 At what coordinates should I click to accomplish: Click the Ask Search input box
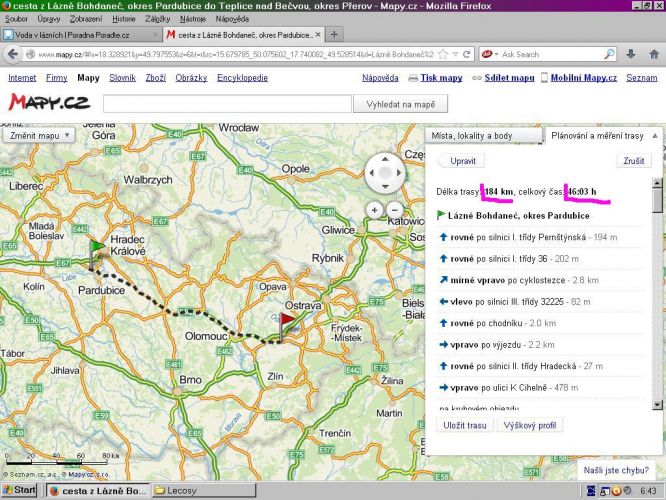click(x=551, y=54)
